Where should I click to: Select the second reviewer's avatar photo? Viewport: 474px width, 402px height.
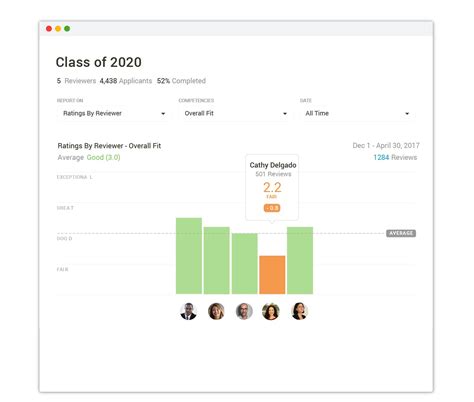tap(216, 311)
